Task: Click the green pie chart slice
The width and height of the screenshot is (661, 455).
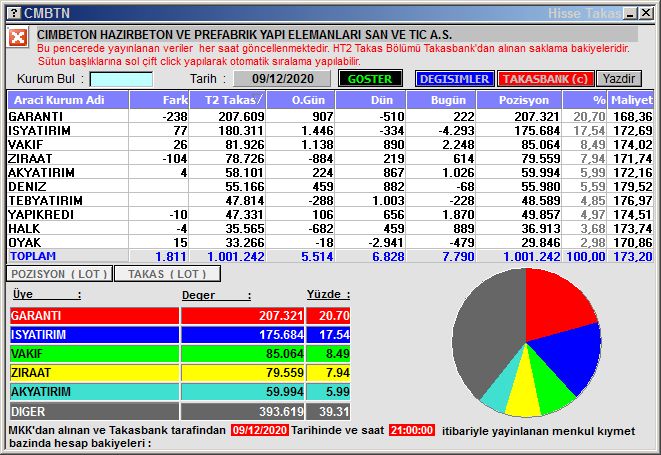Action: [549, 386]
